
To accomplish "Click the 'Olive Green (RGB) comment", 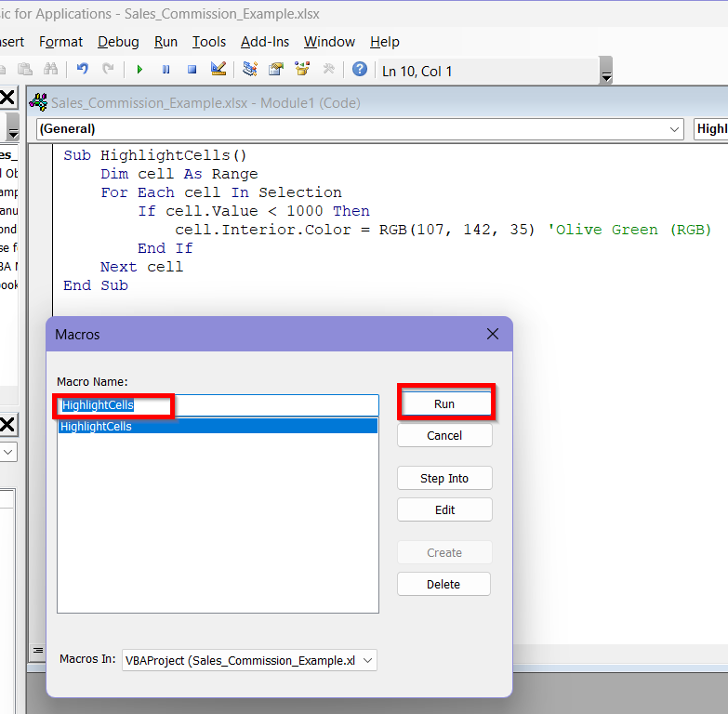I will point(629,230).
